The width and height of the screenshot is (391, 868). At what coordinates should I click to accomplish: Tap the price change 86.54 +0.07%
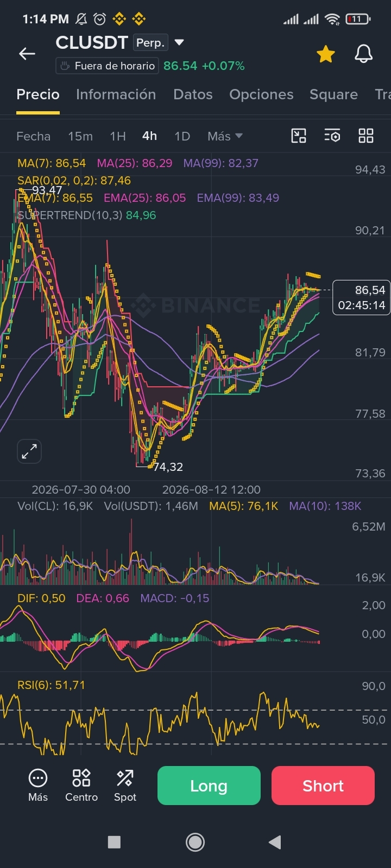click(x=204, y=66)
